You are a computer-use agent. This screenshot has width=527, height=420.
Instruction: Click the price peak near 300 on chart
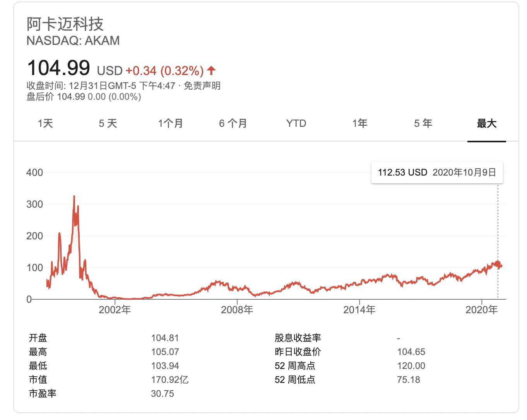74,197
